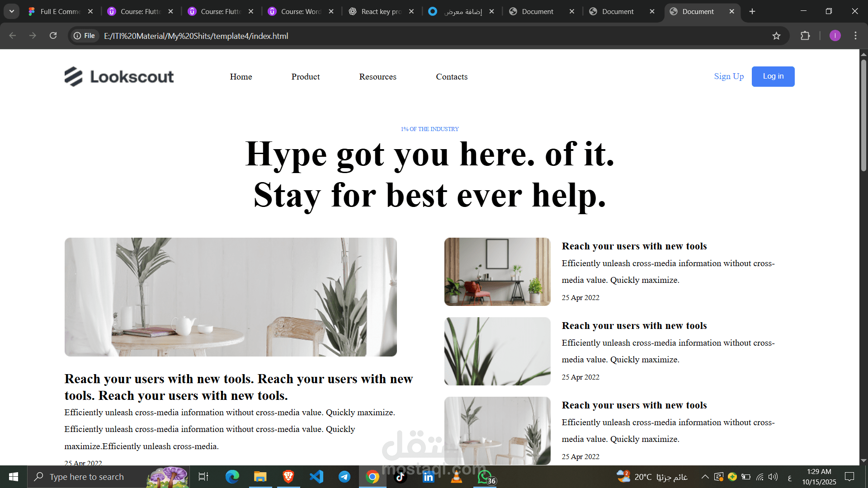Viewport: 868px width, 488px height.
Task: Click the purple profile avatar icon
Action: click(835, 36)
